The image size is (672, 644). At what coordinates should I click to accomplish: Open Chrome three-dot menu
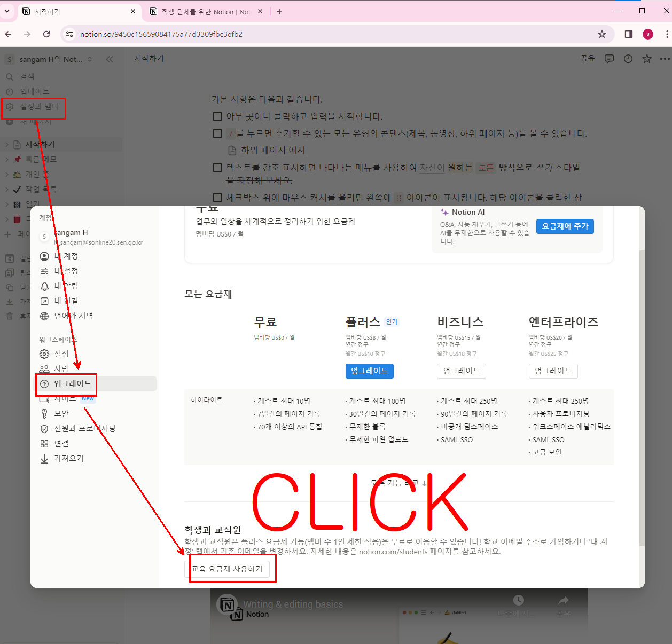(667, 34)
